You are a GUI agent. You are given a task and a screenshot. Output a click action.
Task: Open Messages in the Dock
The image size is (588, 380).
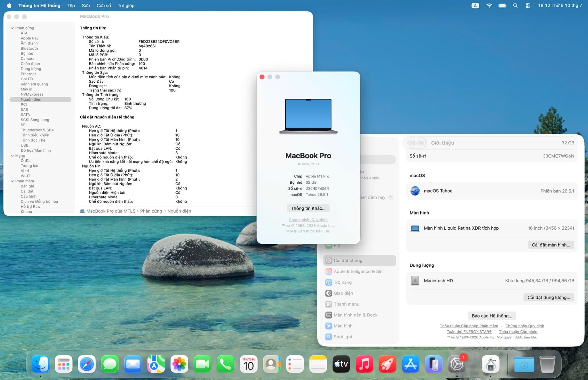coord(110,364)
